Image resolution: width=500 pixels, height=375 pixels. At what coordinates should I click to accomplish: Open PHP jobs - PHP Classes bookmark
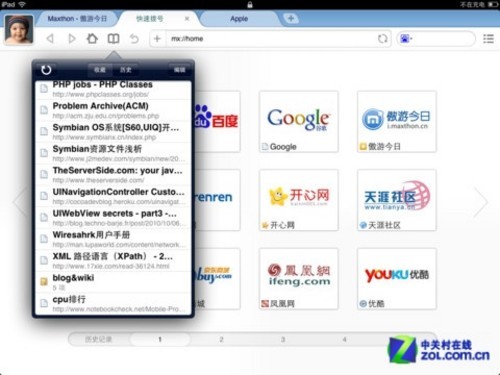coord(113,89)
